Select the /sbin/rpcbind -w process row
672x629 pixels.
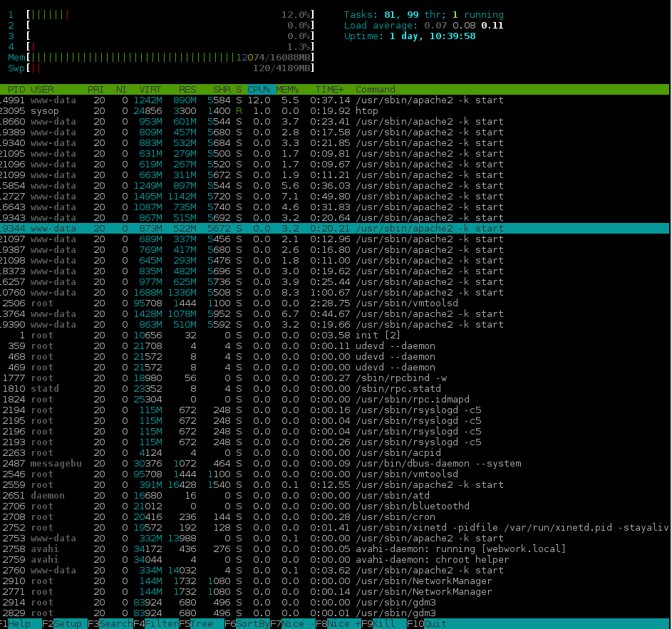(334, 378)
